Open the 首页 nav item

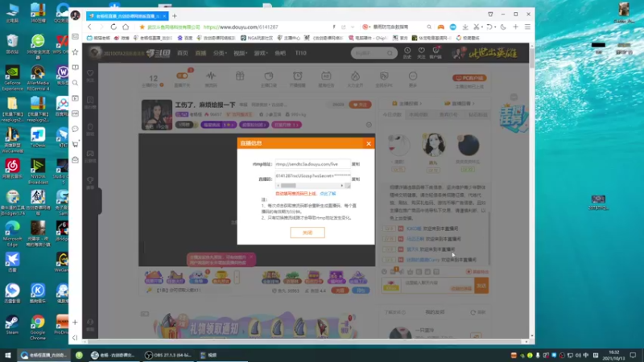pos(183,53)
